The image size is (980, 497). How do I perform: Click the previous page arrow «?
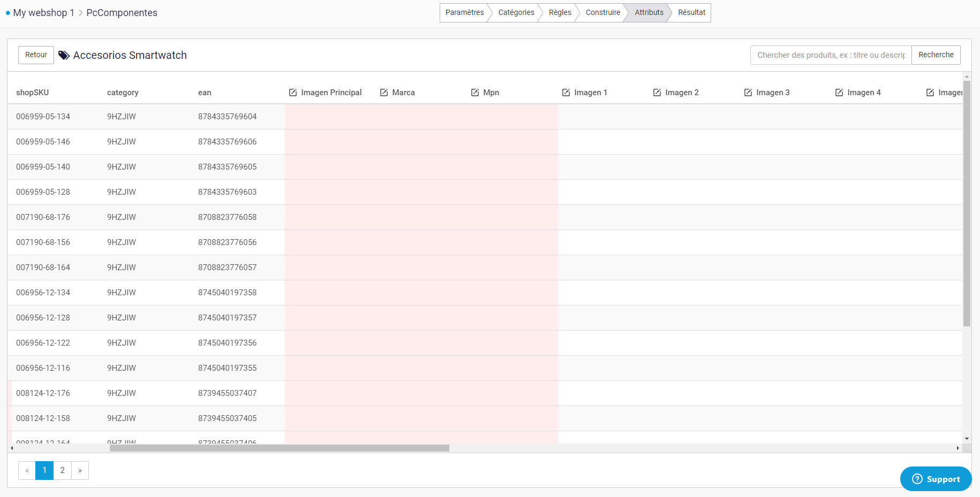[x=27, y=470]
